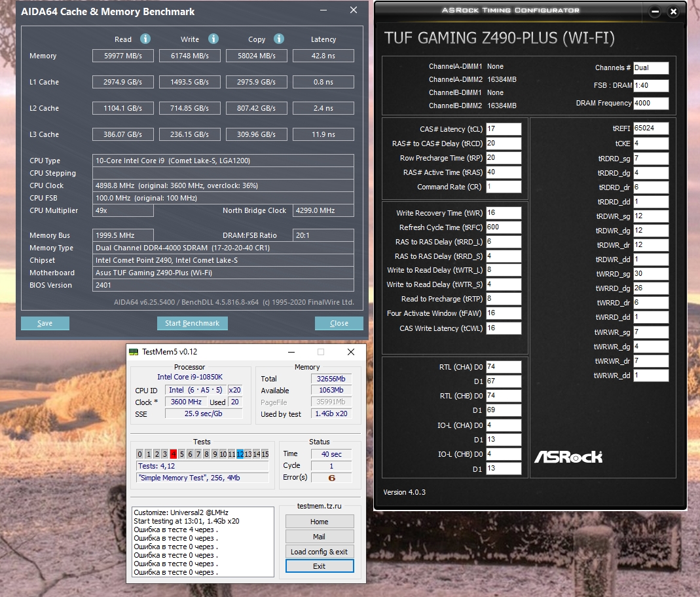Click BIOS Version value 2401
The height and width of the screenshot is (597, 700).
click(x=223, y=285)
